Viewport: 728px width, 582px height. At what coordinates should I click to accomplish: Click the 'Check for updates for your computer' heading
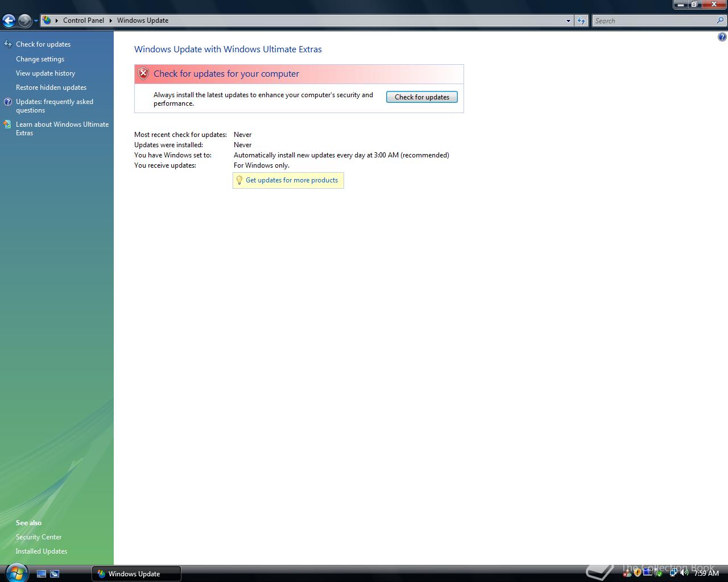click(x=226, y=74)
